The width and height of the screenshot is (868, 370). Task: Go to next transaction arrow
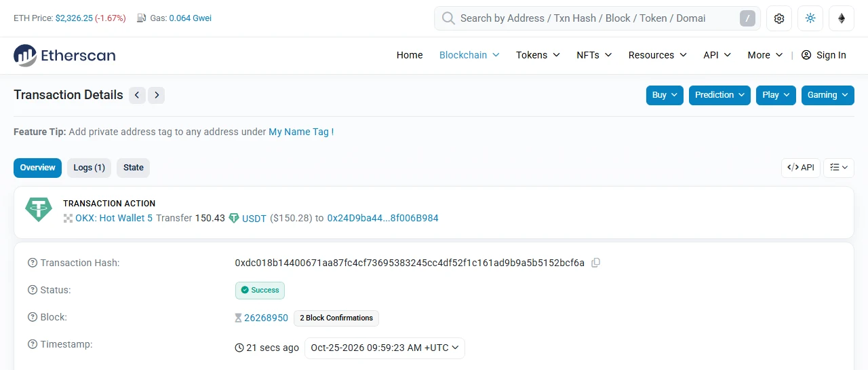click(157, 95)
